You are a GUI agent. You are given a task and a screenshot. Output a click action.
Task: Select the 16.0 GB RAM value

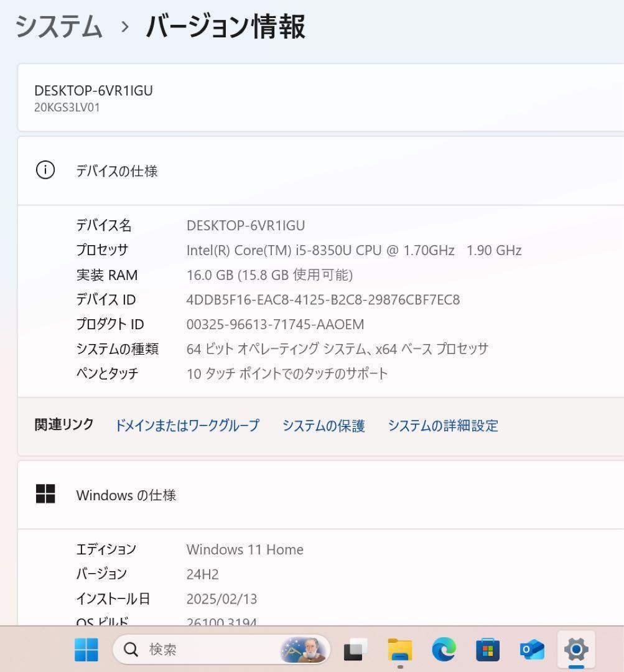(x=269, y=275)
